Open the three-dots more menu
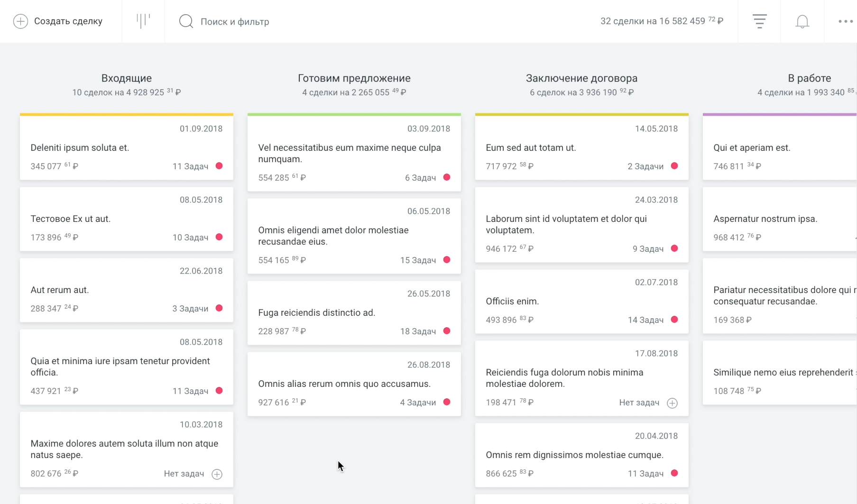Image resolution: width=857 pixels, height=504 pixels. coord(845,21)
